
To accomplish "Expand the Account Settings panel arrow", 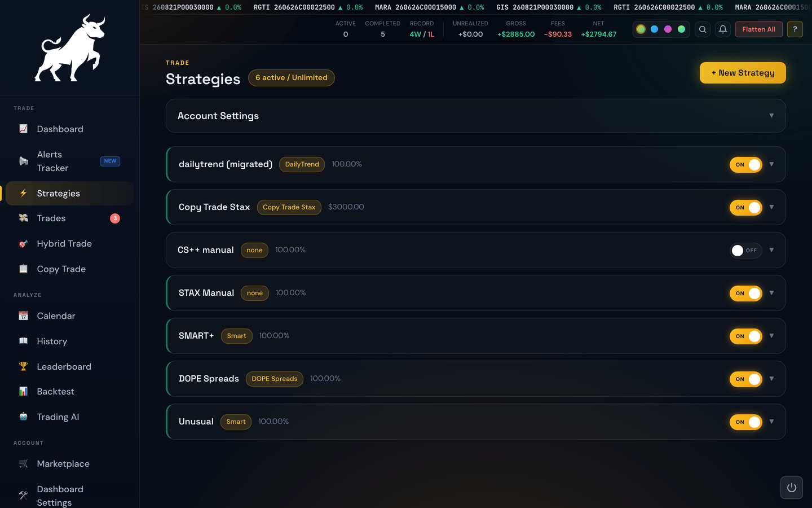I will pyautogui.click(x=771, y=116).
